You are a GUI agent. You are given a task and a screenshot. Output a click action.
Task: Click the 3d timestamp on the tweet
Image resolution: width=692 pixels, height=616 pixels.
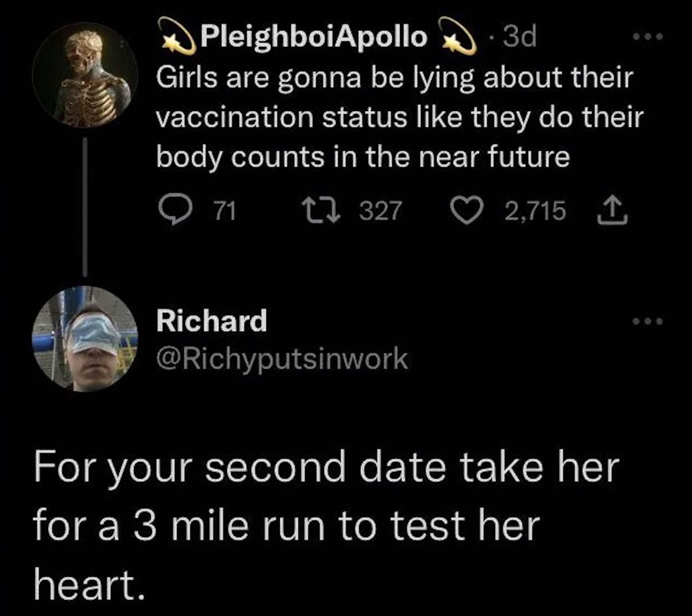(519, 36)
